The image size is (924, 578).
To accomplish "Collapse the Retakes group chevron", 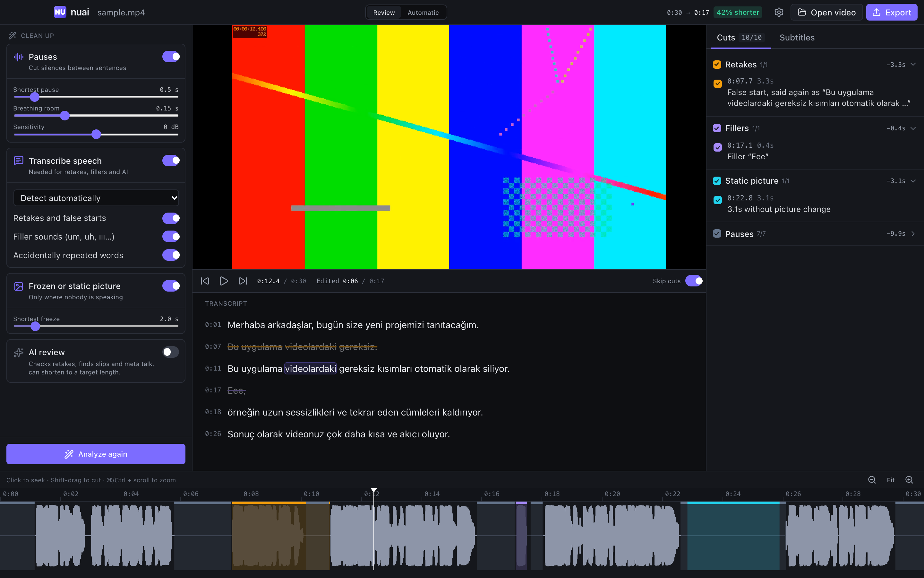I will [913, 65].
